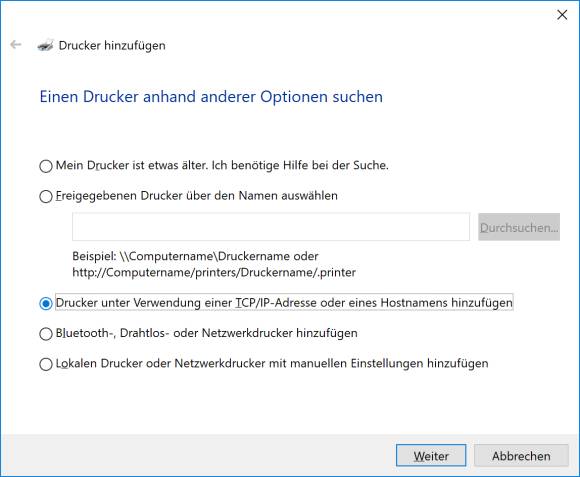Click label text 'Drahtlos- oder Netzwerkdrucker hinzufügen'

(x=239, y=333)
